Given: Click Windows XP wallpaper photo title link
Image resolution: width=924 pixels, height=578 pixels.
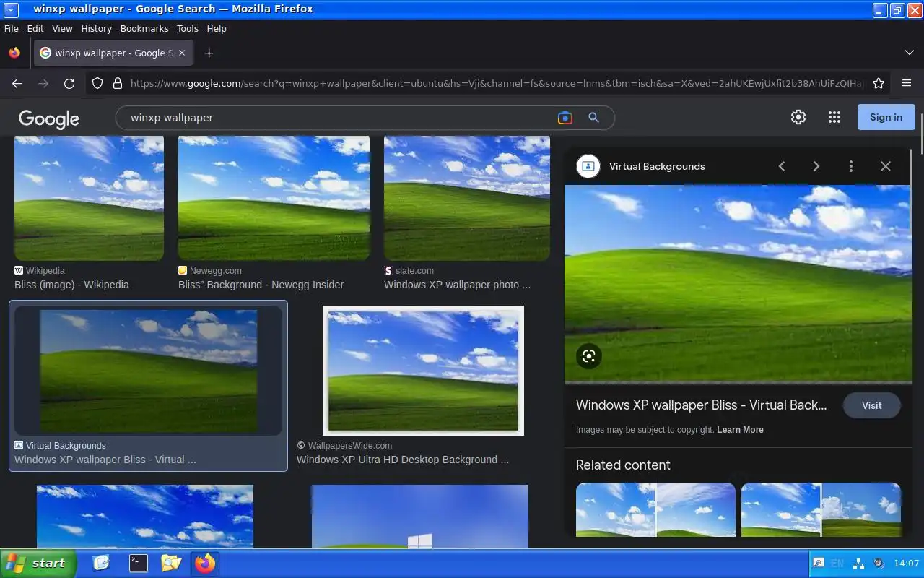Looking at the screenshot, I should pyautogui.click(x=457, y=285).
